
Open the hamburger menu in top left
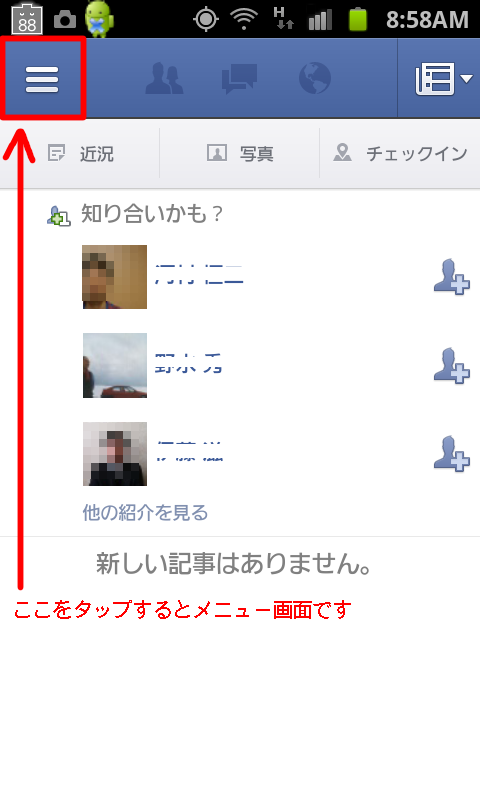click(x=42, y=79)
